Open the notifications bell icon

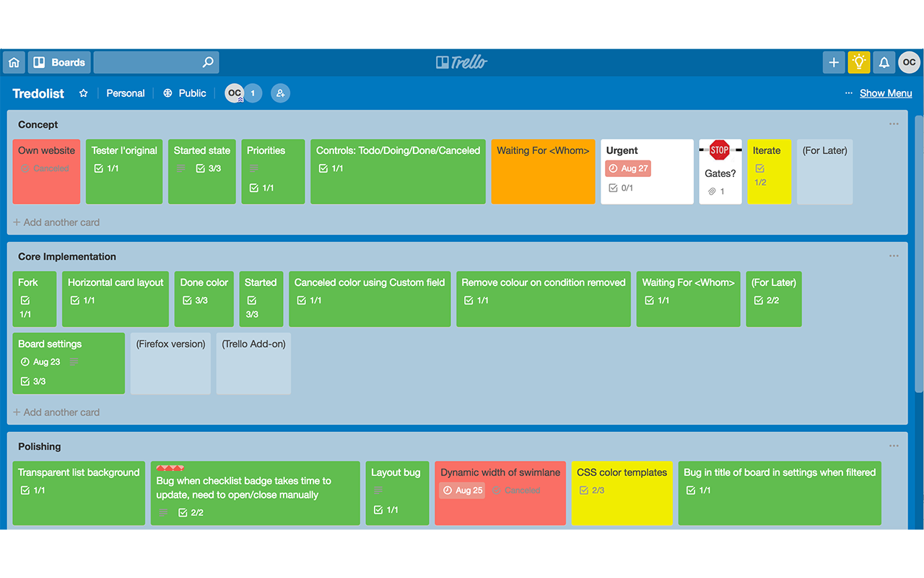(884, 62)
